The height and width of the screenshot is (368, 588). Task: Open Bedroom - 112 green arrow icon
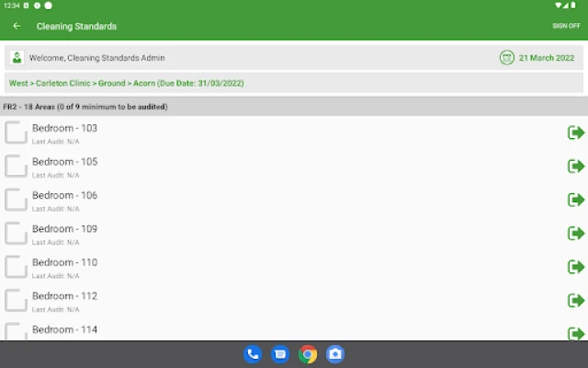click(576, 301)
